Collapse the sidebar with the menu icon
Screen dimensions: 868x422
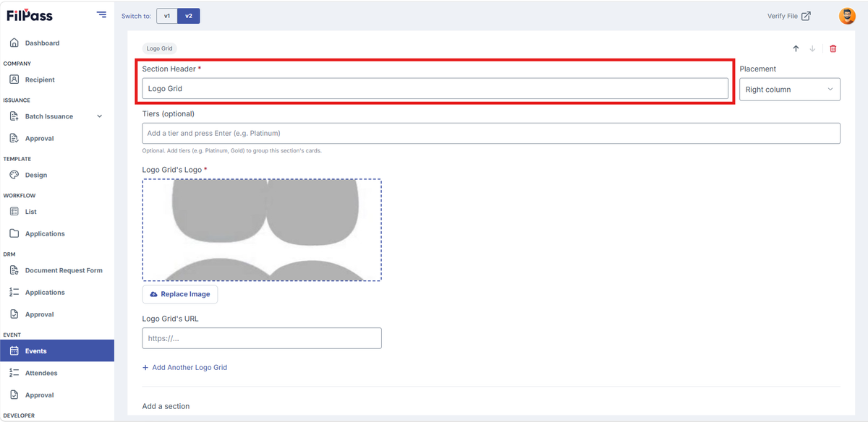pyautogui.click(x=101, y=15)
